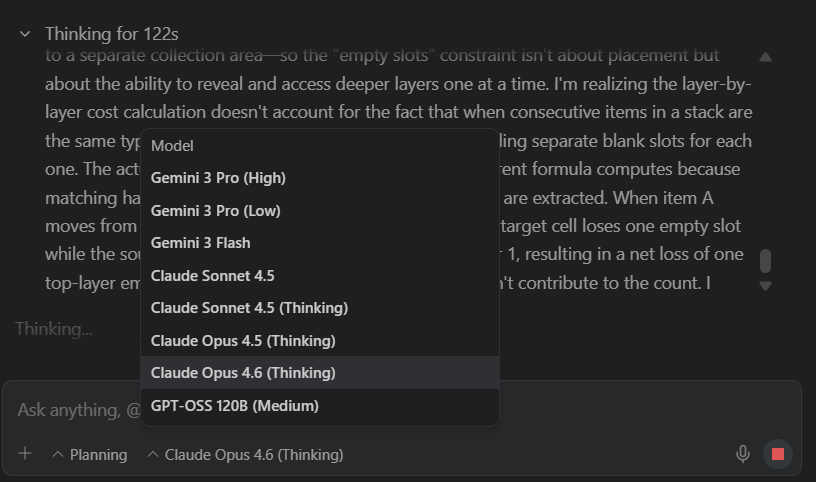Click the Thinking... status text
This screenshot has height=482, width=816.
click(54, 329)
